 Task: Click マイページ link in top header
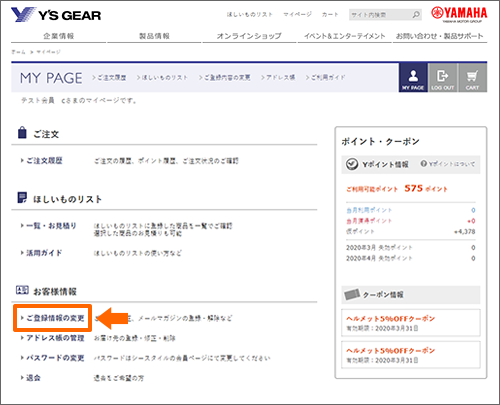(x=297, y=14)
